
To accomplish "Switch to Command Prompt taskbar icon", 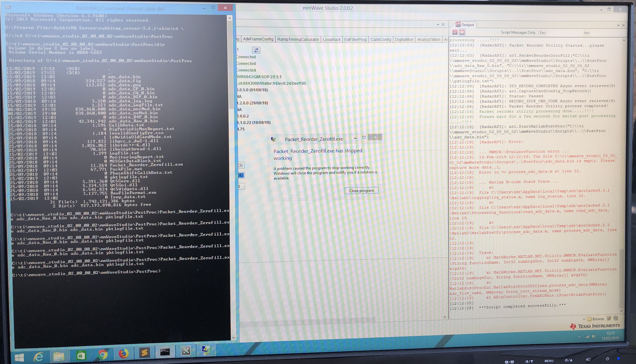I will click(x=165, y=352).
